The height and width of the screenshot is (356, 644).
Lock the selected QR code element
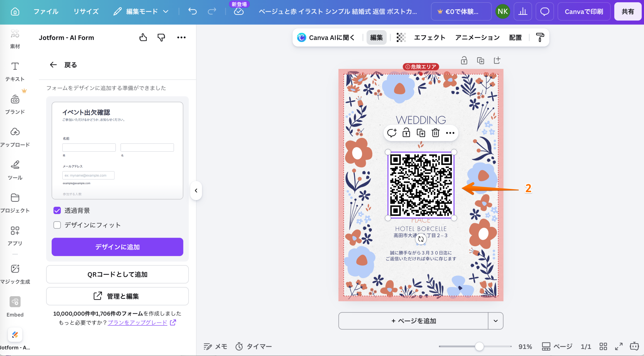[406, 133]
